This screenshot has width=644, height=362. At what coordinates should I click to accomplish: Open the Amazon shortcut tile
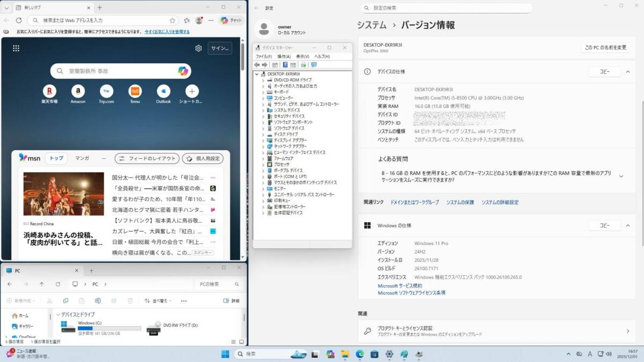(78, 91)
